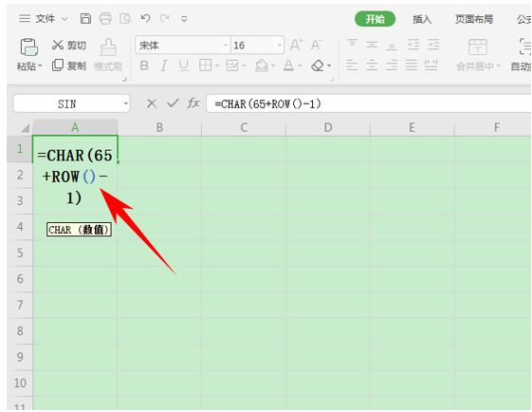Click the Save icon in quick toolbar
This screenshot has width=532, height=412.
pyautogui.click(x=85, y=18)
